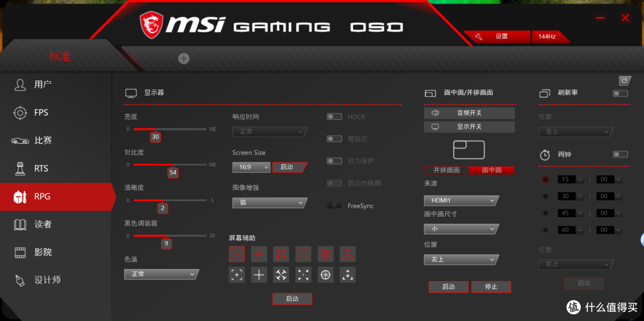Open the PIP 位置 dropdown
The height and width of the screenshot is (321, 644).
pyautogui.click(x=461, y=260)
